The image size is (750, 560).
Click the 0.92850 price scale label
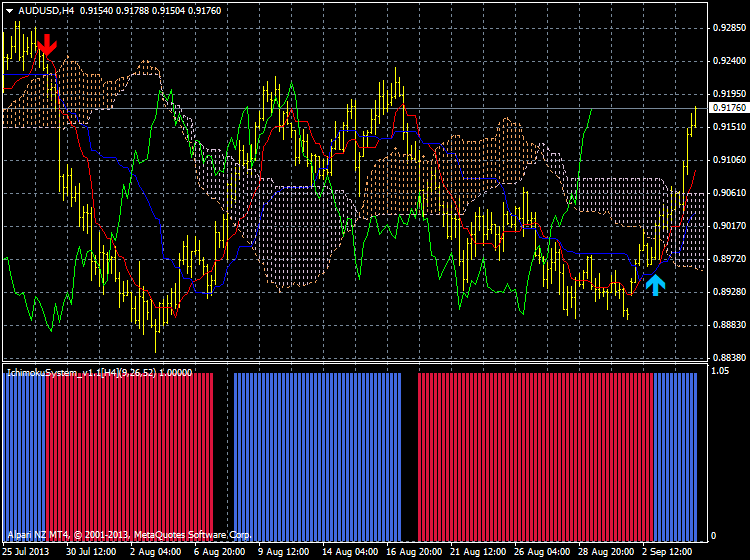coord(729,28)
